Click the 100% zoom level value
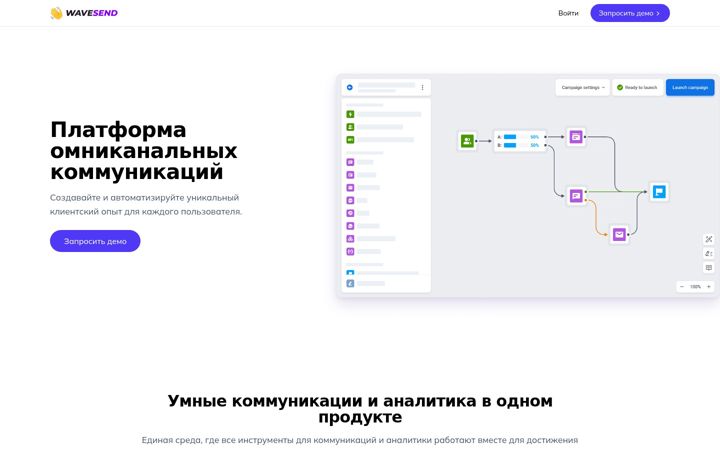The width and height of the screenshot is (720, 450). (695, 287)
